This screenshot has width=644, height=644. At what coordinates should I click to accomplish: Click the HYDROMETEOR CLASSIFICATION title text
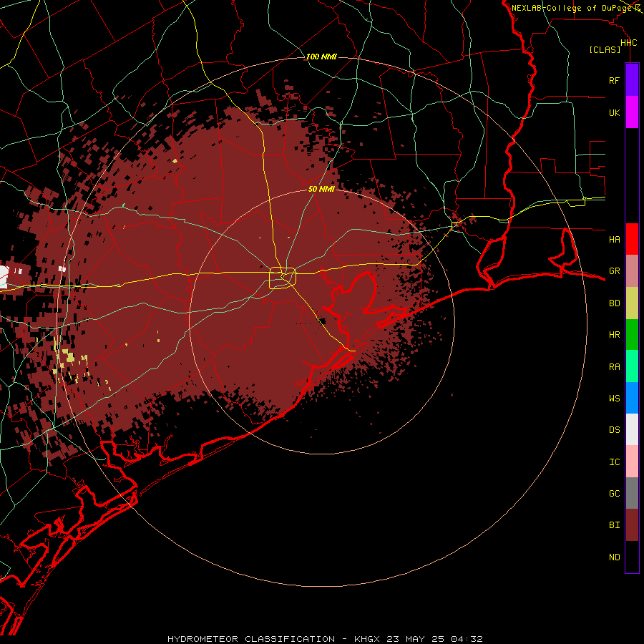[x=251, y=639]
